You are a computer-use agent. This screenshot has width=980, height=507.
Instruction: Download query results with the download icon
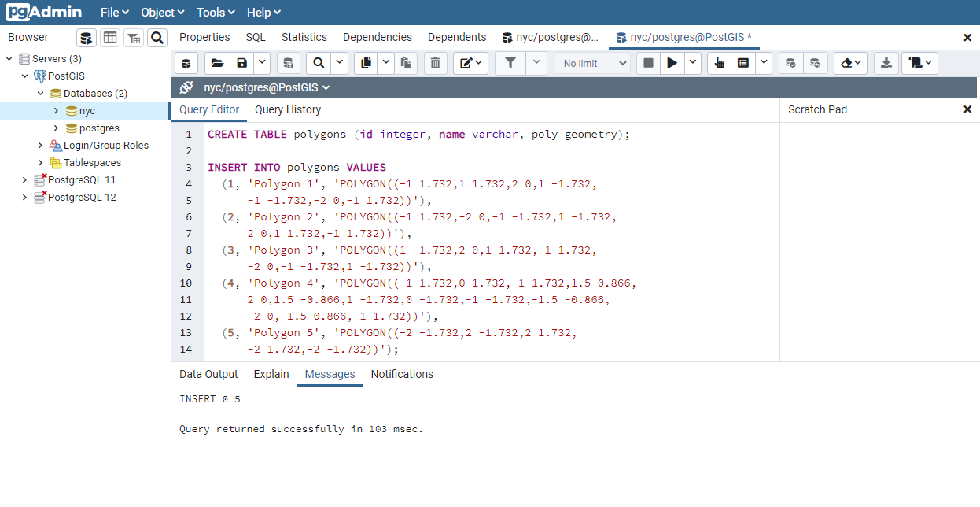886,63
